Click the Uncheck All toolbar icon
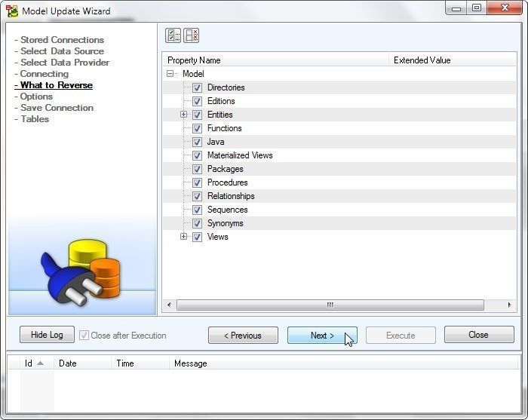 click(x=192, y=35)
